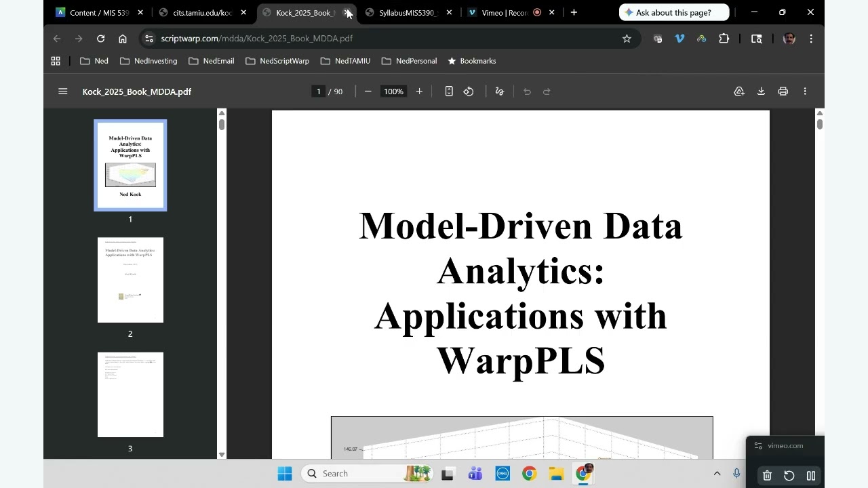Click the Ask about this page button
The image size is (868, 488).
(674, 12)
